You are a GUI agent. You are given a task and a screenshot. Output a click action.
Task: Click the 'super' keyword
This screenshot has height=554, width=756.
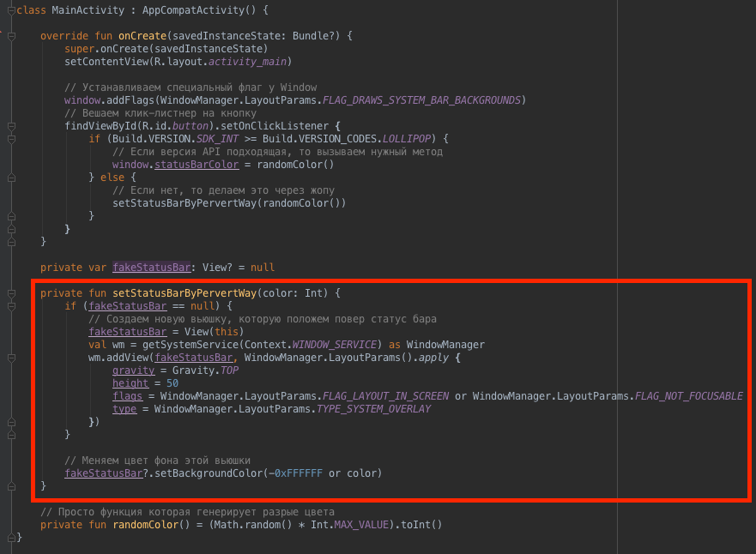[x=79, y=49]
